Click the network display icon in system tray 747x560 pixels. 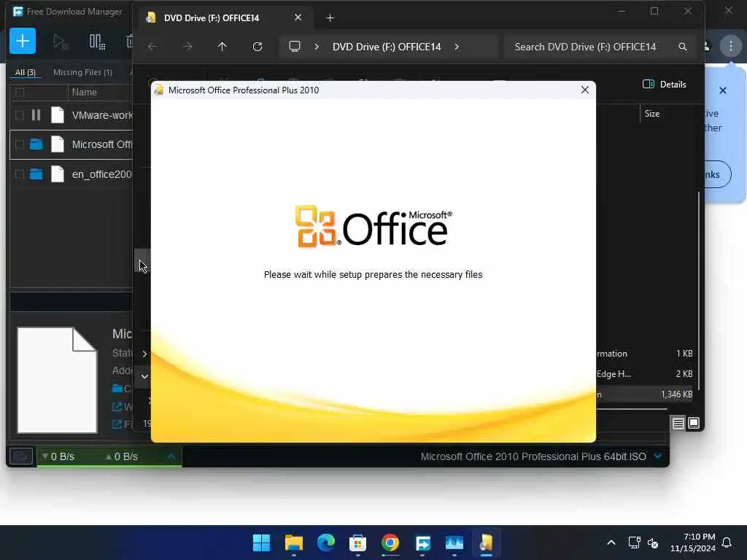click(634, 542)
